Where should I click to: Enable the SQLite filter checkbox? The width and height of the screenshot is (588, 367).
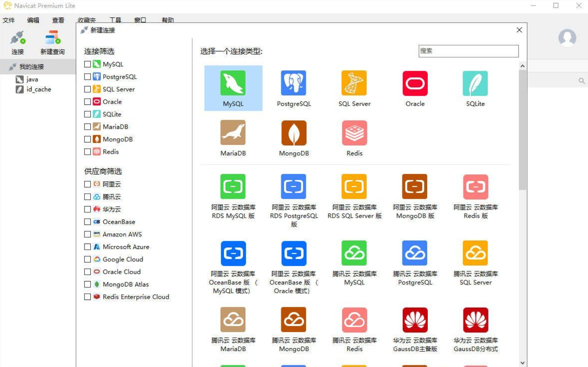(x=87, y=114)
